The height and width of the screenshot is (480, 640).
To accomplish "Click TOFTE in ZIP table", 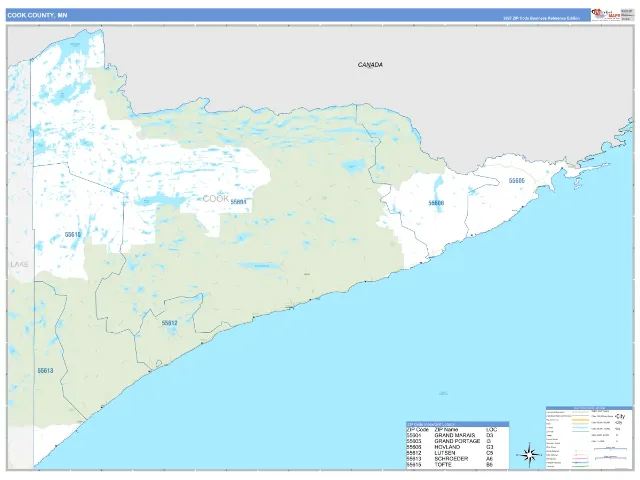I will tap(443, 464).
